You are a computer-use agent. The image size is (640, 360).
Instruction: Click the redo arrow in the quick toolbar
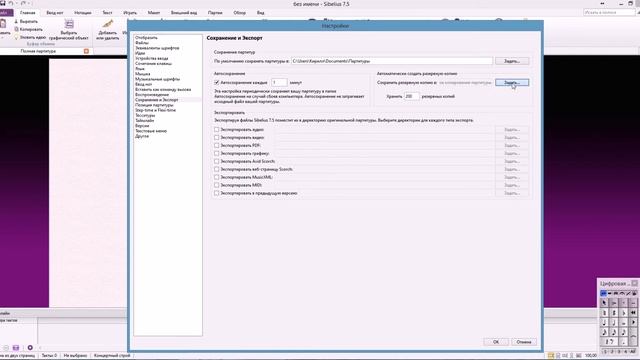pyautogui.click(x=23, y=3)
